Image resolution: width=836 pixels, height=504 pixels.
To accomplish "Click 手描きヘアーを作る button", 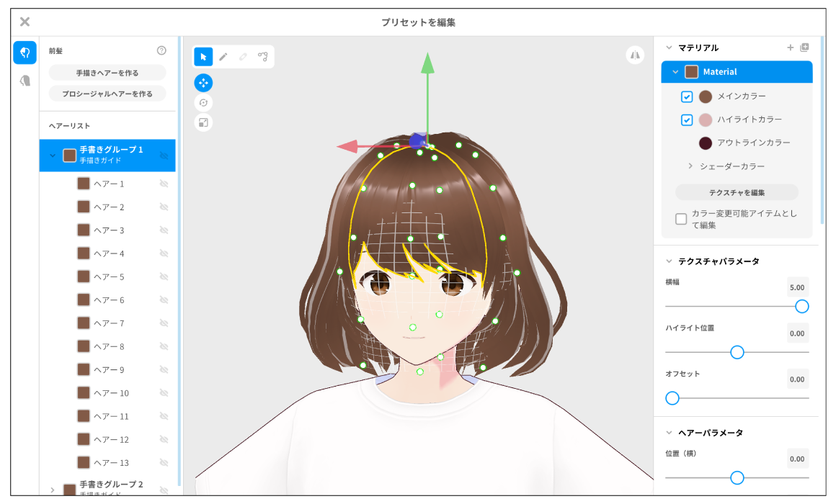I will click(107, 73).
